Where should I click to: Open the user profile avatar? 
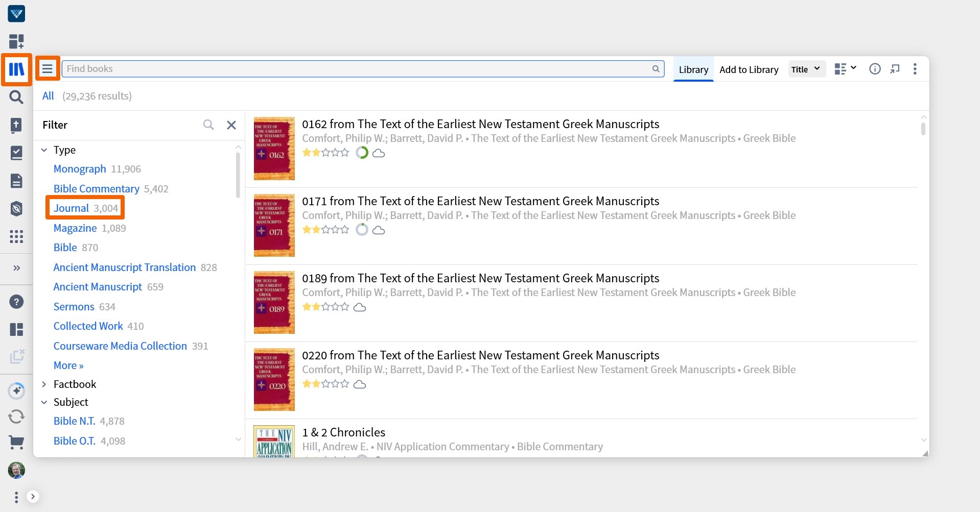tap(16, 470)
